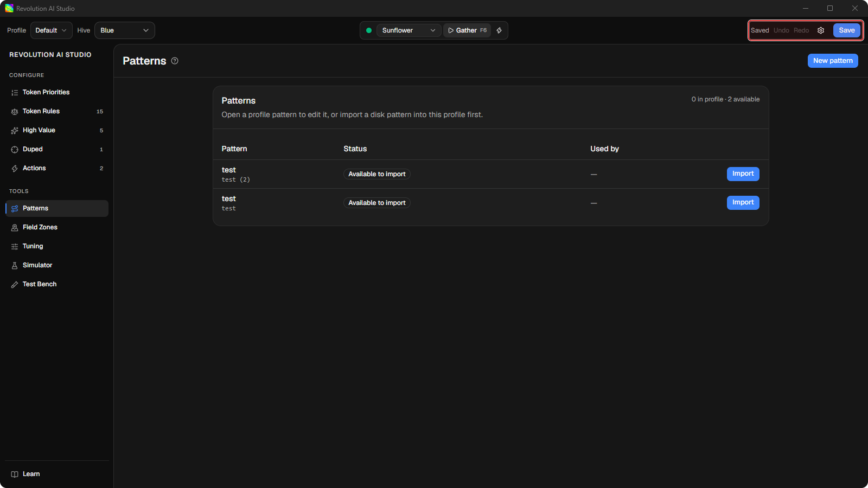The image size is (868, 488).
Task: Click the "Available to import" badge for test (2)
Action: coord(377,174)
